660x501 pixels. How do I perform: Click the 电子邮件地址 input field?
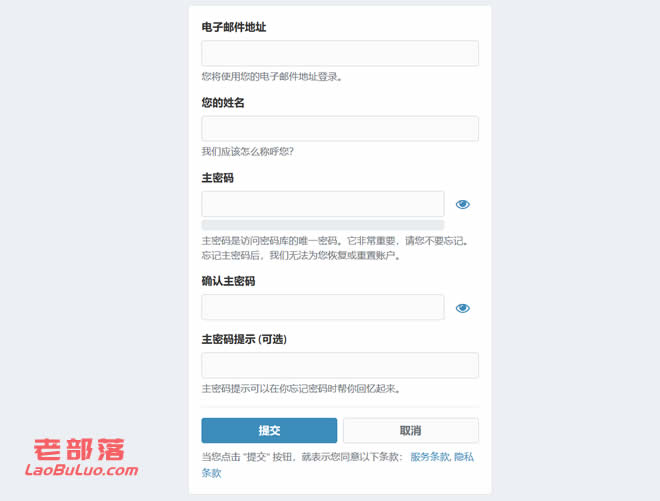click(x=340, y=53)
